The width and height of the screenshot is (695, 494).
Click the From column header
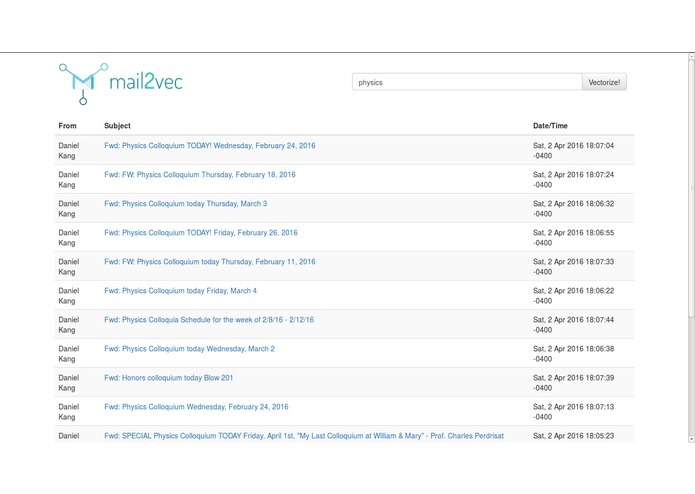67,126
